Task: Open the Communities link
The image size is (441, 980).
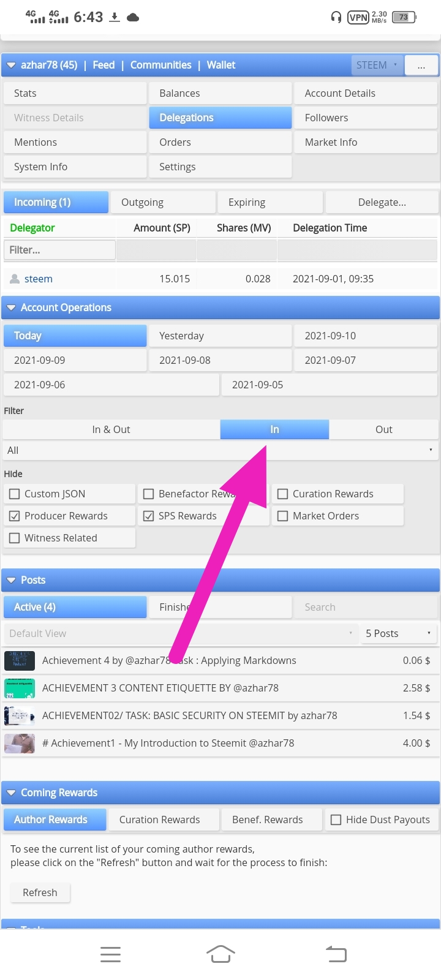Action: (x=160, y=65)
